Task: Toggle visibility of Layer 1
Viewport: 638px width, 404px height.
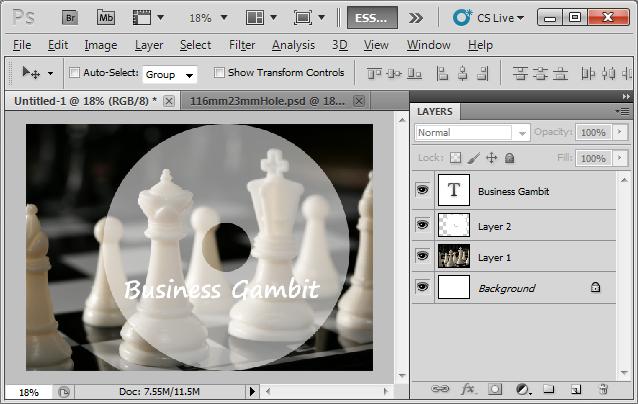Action: point(422,257)
